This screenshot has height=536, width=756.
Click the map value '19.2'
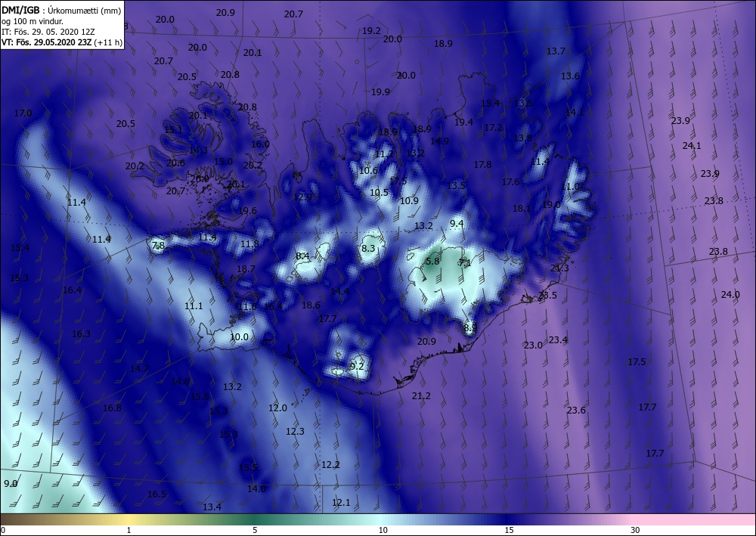point(371,30)
